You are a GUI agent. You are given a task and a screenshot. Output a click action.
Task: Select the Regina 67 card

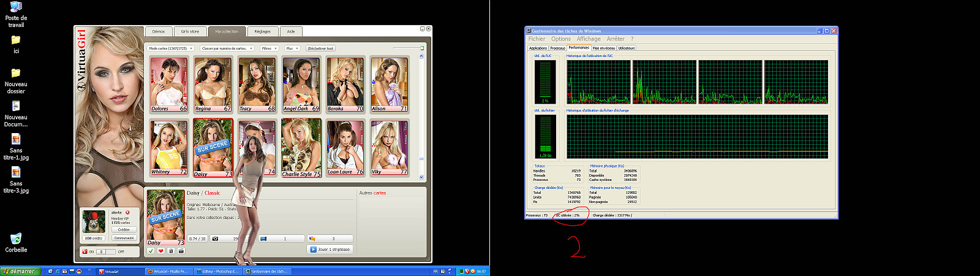(x=213, y=85)
